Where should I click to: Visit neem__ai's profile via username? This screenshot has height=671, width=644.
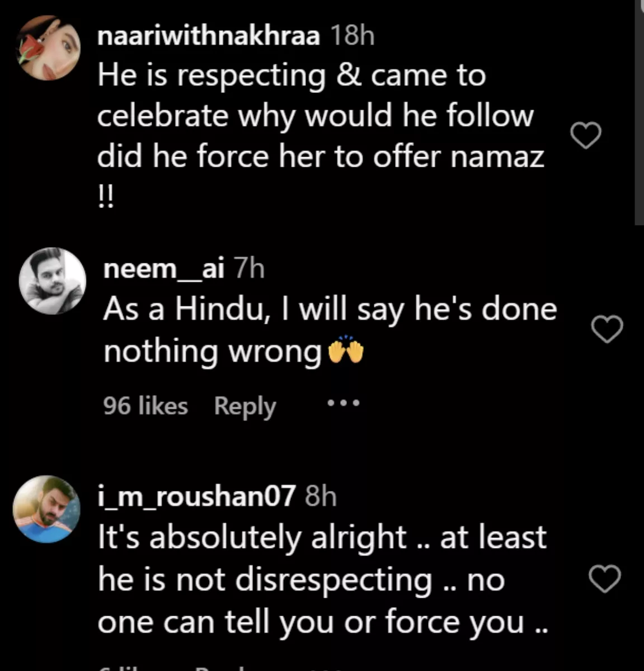pos(163,269)
